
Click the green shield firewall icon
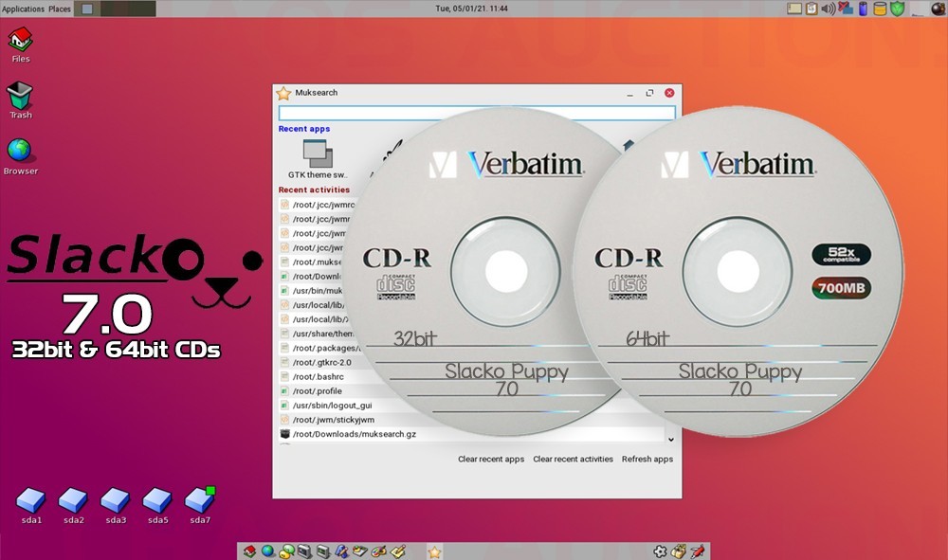(898, 9)
